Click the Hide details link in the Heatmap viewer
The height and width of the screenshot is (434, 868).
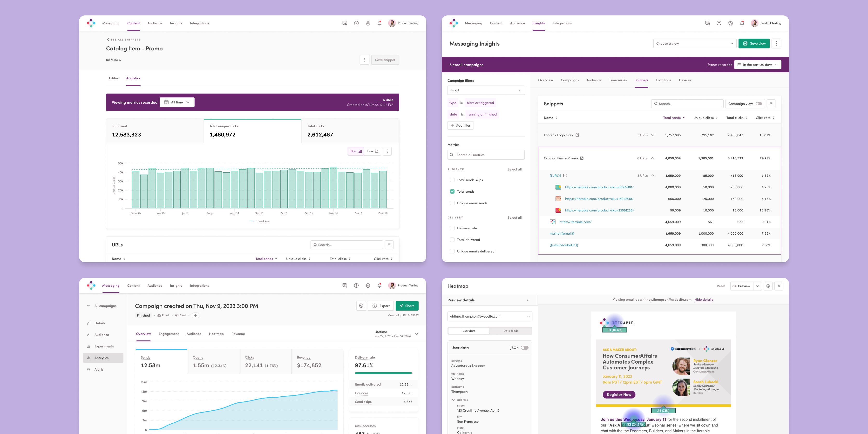704,299
